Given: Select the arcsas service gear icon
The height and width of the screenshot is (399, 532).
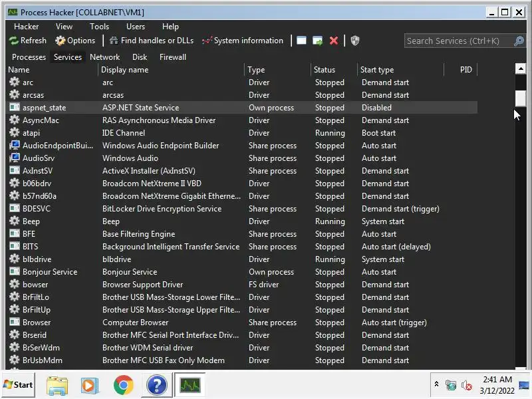Looking at the screenshot, I should tap(14, 94).
